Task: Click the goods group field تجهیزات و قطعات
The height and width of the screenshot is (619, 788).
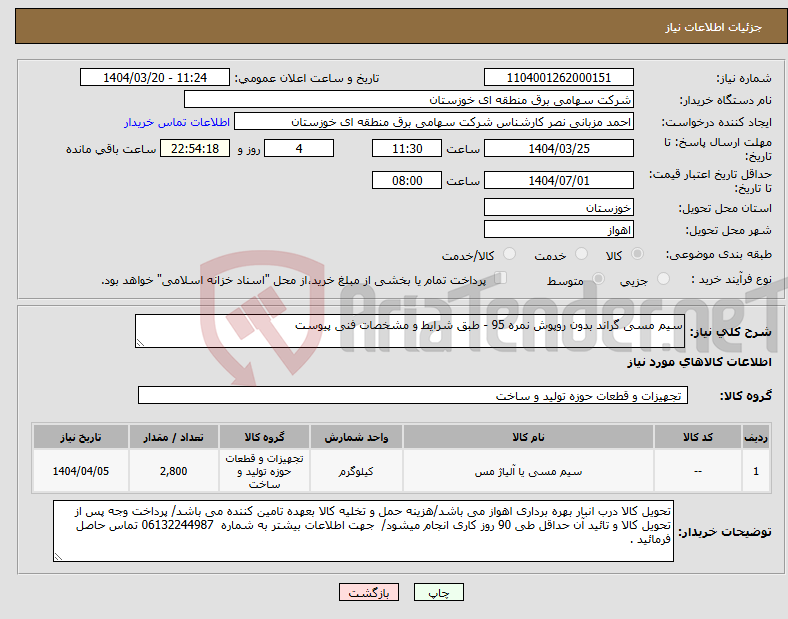Action: (413, 395)
